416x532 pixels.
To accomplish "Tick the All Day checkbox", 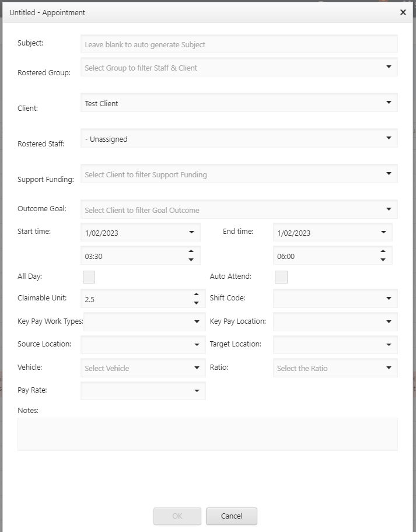I will click(x=89, y=277).
